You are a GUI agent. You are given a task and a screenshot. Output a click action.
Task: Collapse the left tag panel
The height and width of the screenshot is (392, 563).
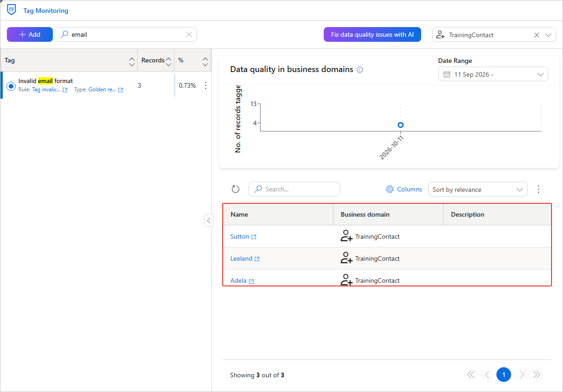pos(209,220)
